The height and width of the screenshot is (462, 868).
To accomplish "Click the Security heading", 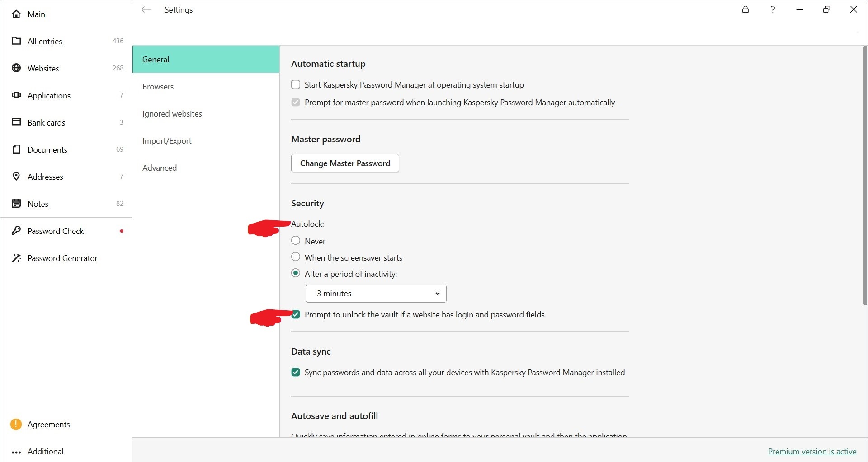I will pyautogui.click(x=307, y=203).
